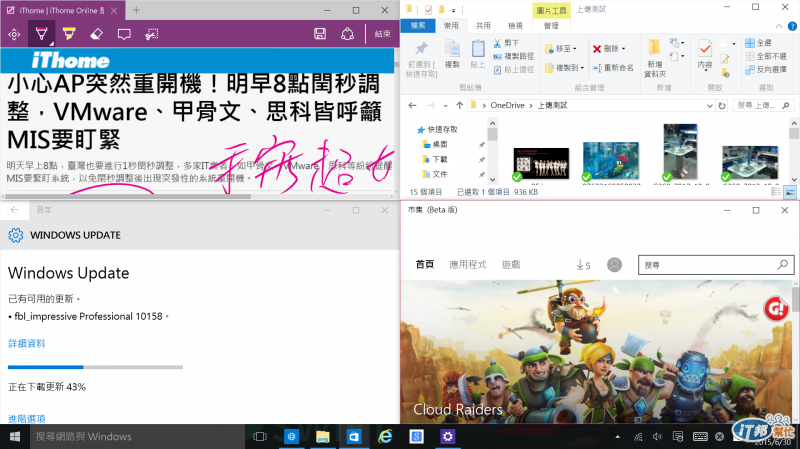Open the 檔案 menu in File Explorer
This screenshot has width=800, height=449.
(x=418, y=26)
